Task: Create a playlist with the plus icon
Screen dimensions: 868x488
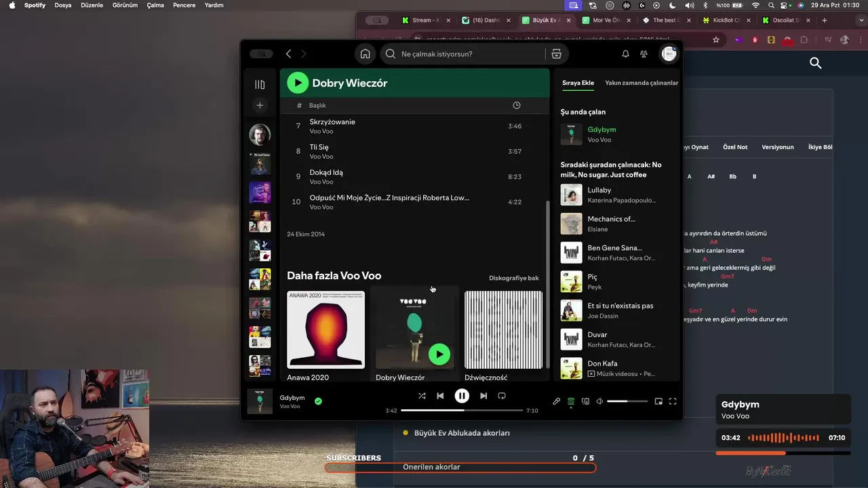Action: click(260, 105)
